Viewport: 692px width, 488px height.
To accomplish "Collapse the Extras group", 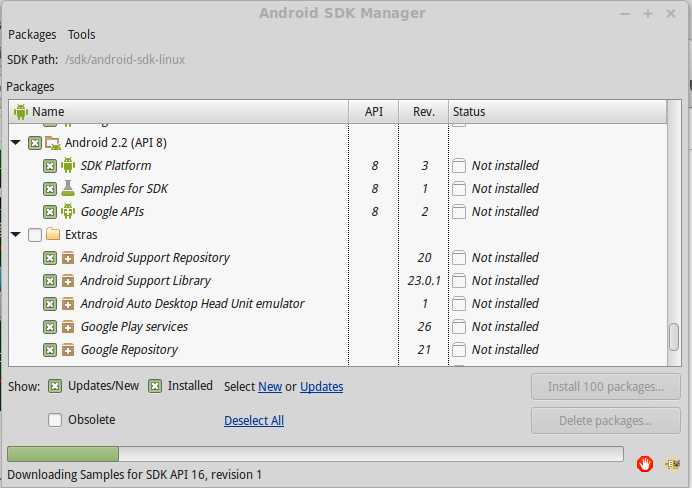I will (16, 234).
